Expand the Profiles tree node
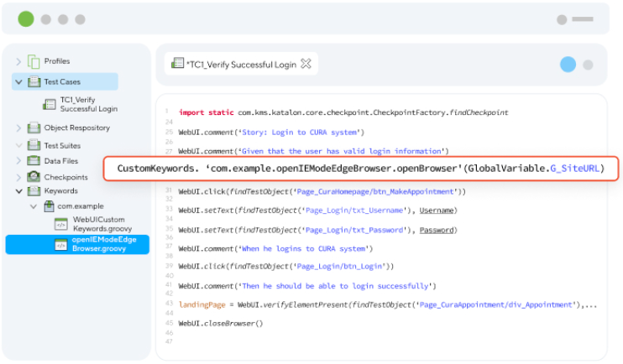The image size is (623, 364). pyautogui.click(x=18, y=61)
